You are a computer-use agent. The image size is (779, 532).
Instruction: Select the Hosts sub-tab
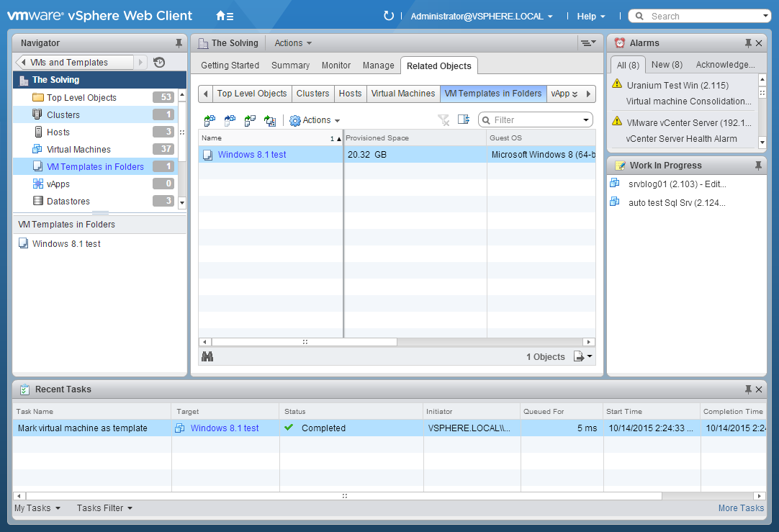[350, 94]
